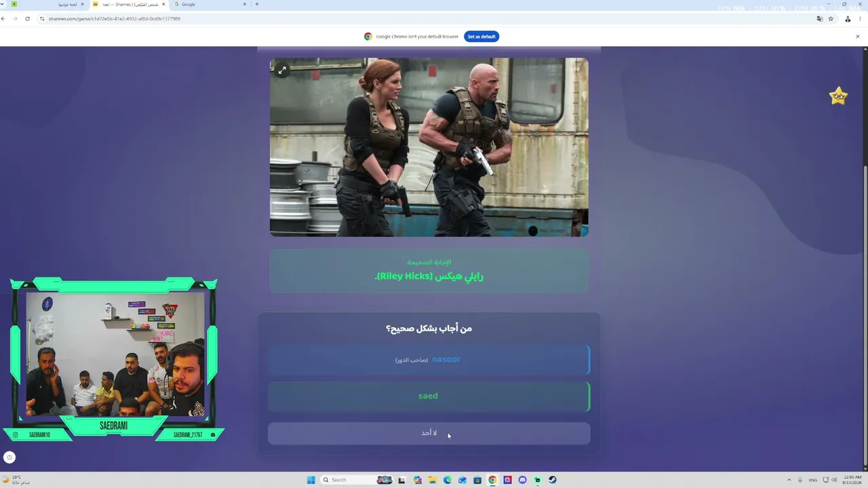Click the movie scene image
The width and height of the screenshot is (868, 488).
pyautogui.click(x=429, y=147)
